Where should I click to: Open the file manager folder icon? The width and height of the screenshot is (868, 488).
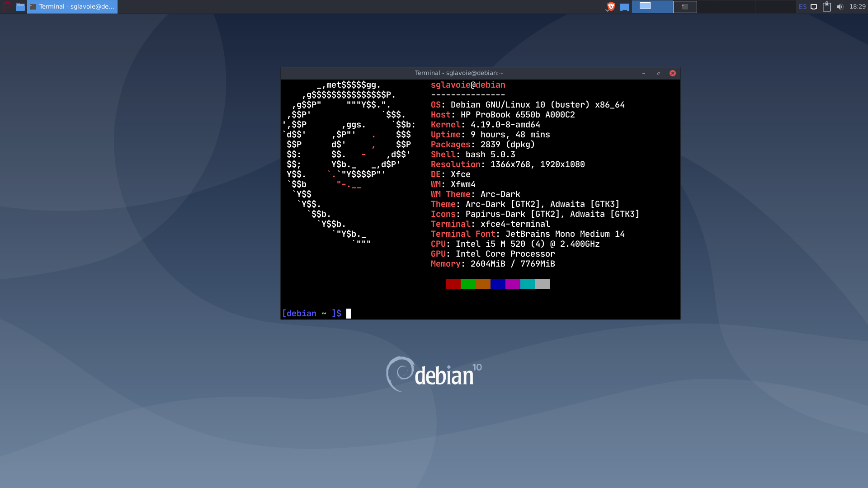20,6
